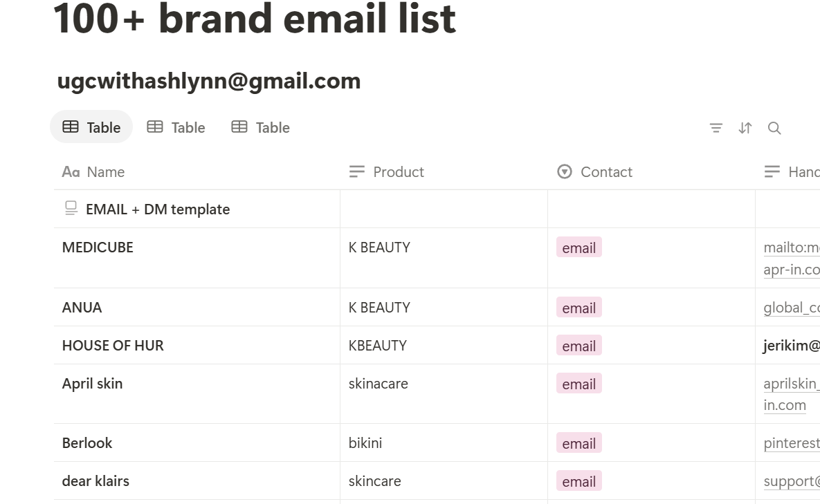The height and width of the screenshot is (504, 820).
Task: Click the Name column Aa icon
Action: (x=71, y=171)
